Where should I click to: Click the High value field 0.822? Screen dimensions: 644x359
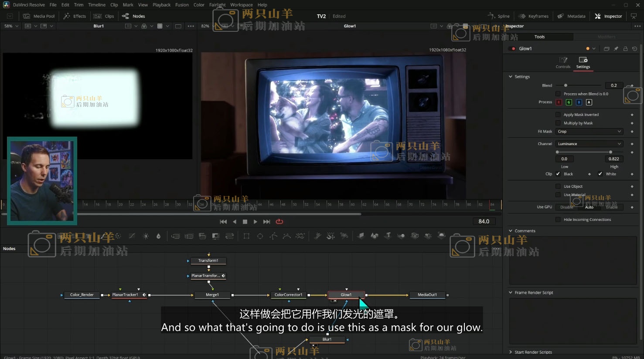click(613, 159)
